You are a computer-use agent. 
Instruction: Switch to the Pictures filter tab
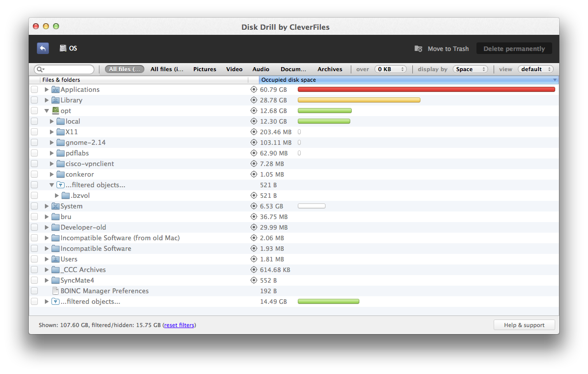coord(204,69)
